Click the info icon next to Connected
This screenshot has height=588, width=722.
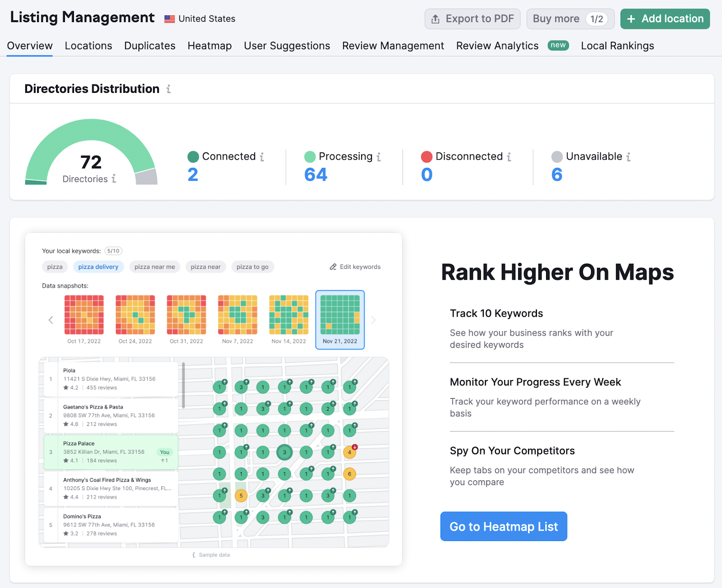point(263,157)
